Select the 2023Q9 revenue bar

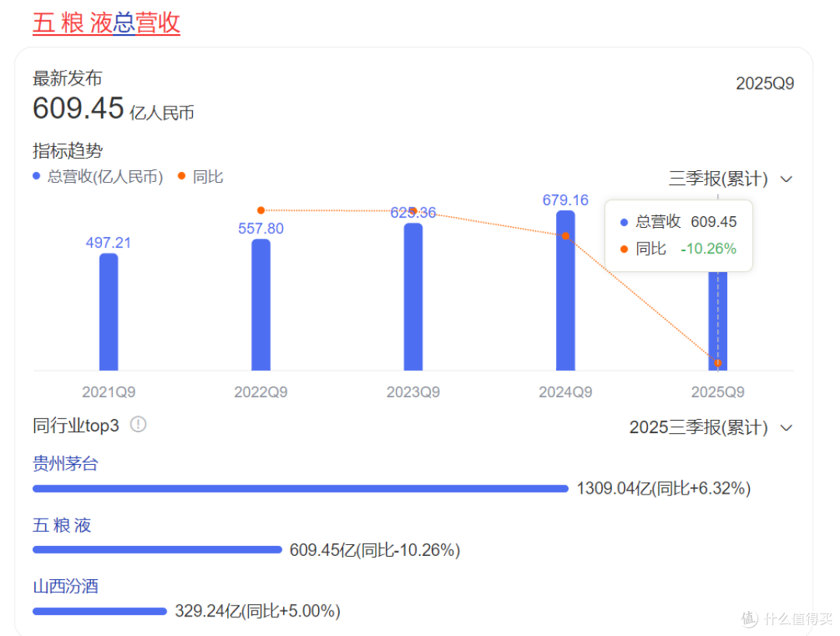point(413,296)
